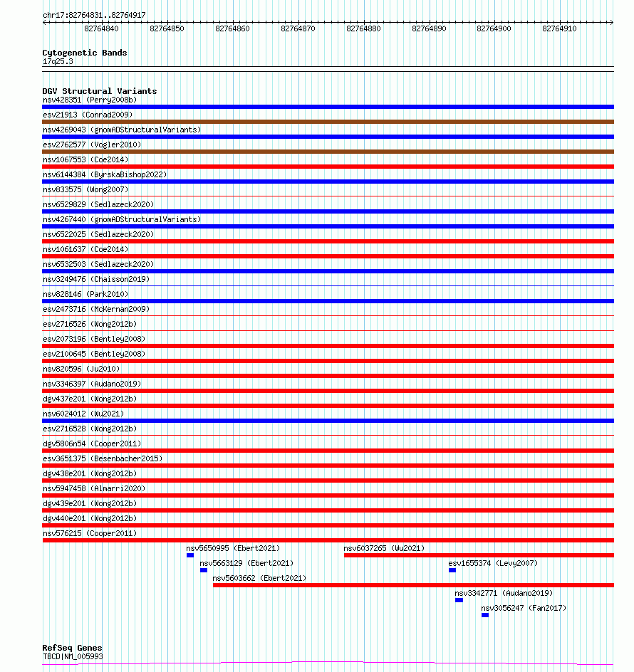634x672 pixels.
Task: Select the dgv439e201 (Wong2012b) label
Action: pos(90,505)
